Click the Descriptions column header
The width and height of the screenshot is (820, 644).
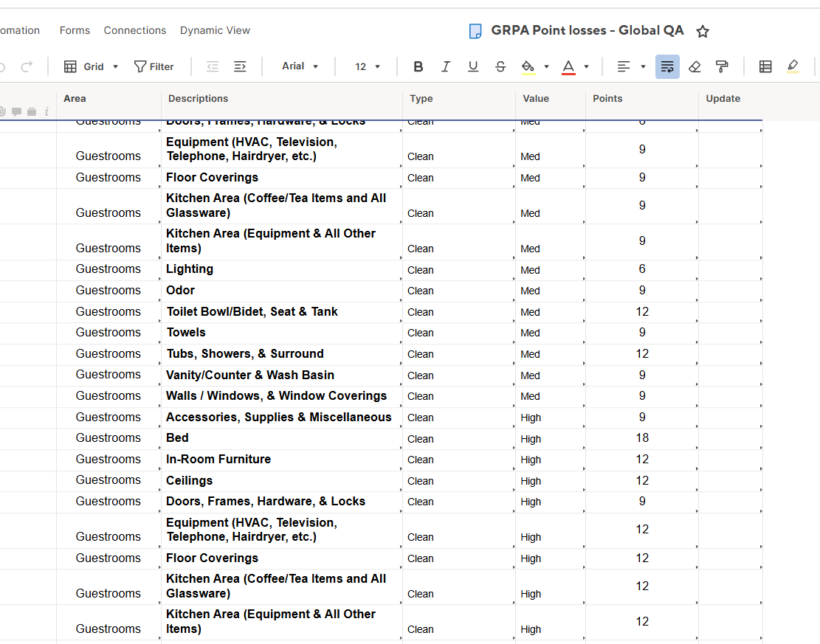pos(199,98)
